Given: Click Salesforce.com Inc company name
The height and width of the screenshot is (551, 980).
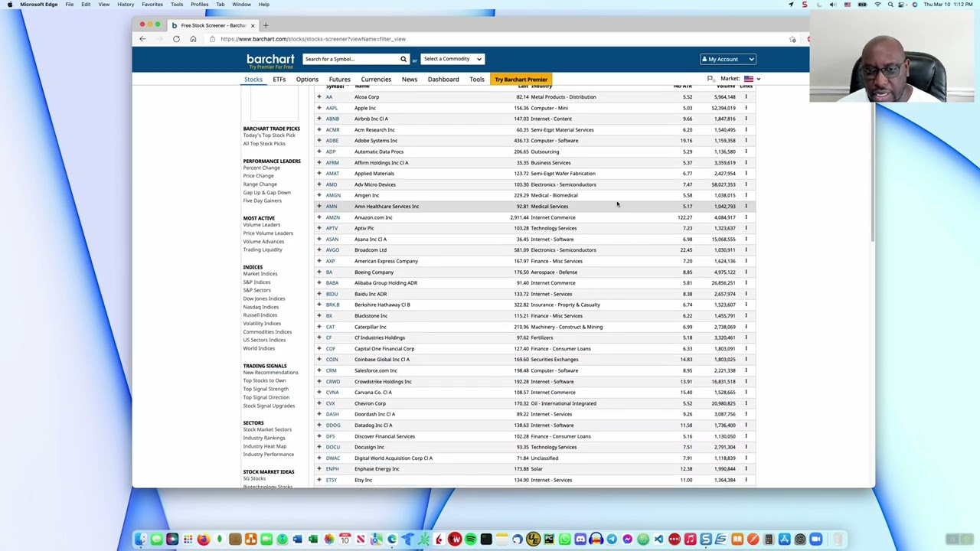Looking at the screenshot, I should (375, 370).
